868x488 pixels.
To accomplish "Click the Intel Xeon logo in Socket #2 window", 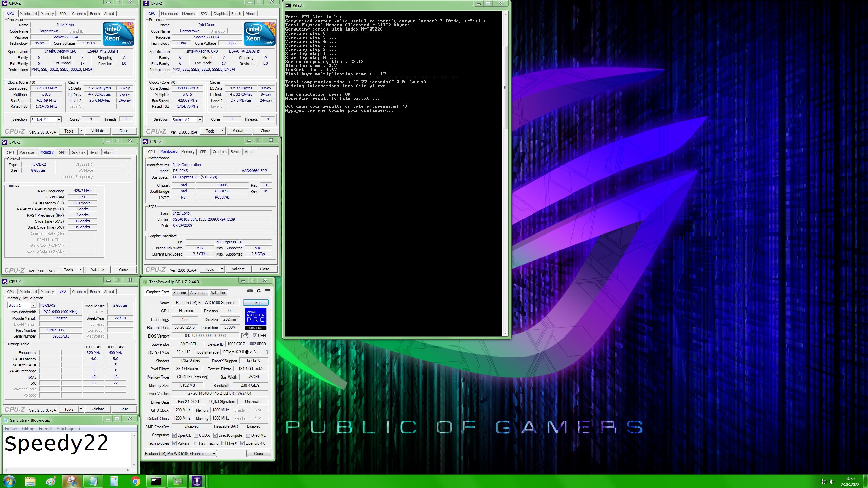I will (260, 34).
